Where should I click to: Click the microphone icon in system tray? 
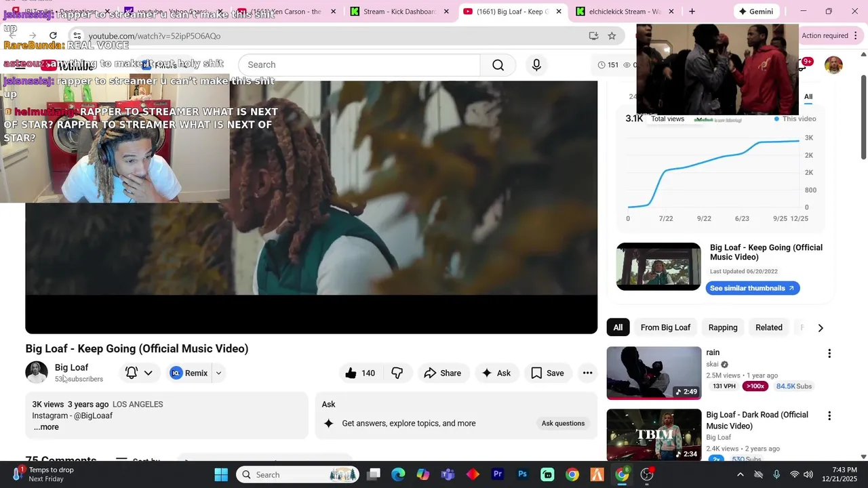[x=776, y=474]
